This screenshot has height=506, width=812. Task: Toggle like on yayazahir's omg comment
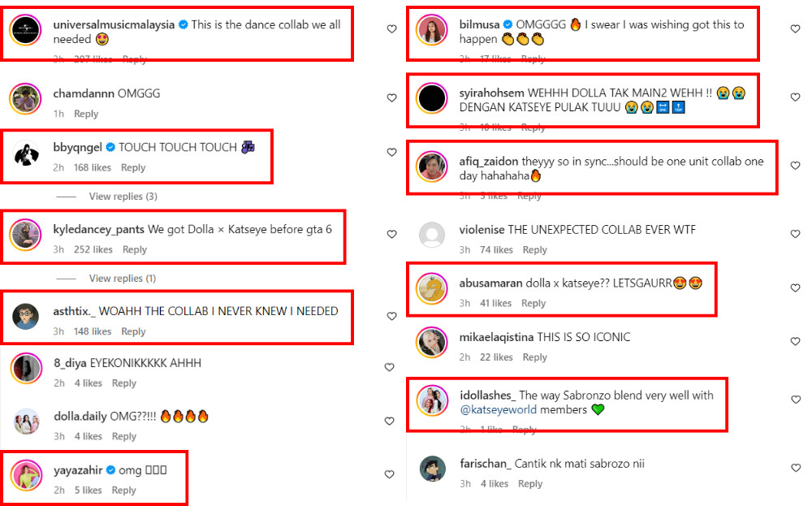[390, 474]
